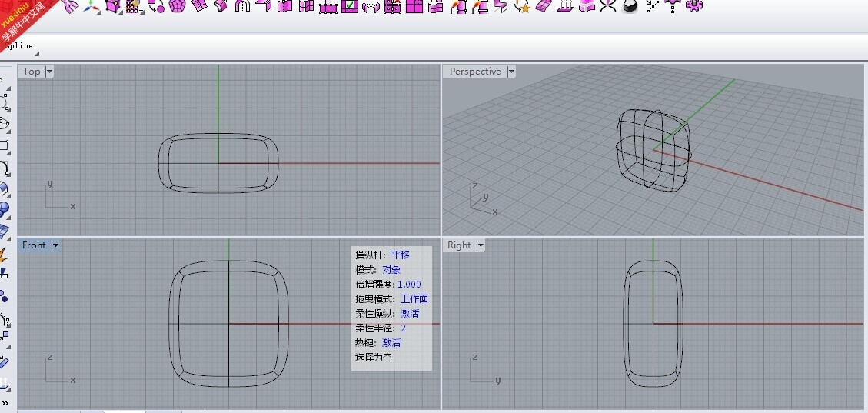
Task: Click the Spline command prompt text
Action: click(18, 46)
